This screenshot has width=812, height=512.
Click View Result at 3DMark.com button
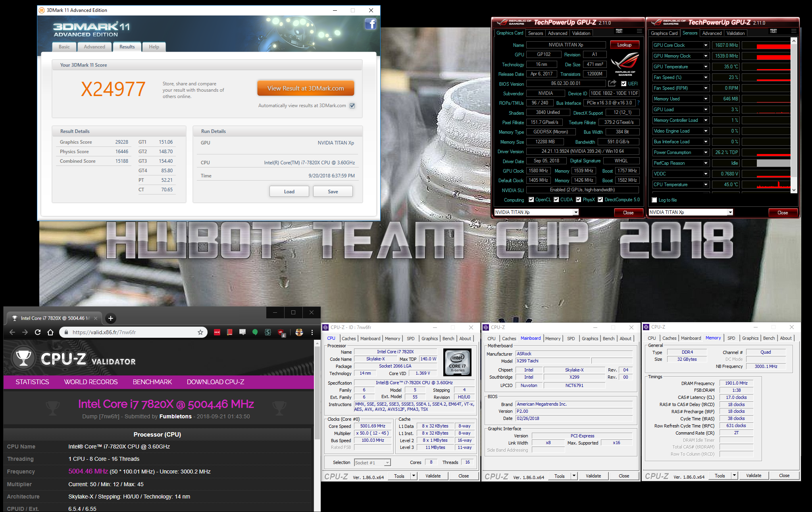(306, 89)
